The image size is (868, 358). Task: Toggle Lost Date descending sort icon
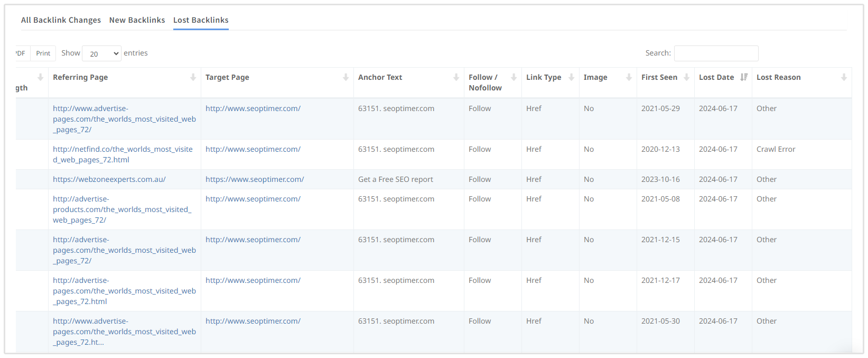pyautogui.click(x=744, y=77)
